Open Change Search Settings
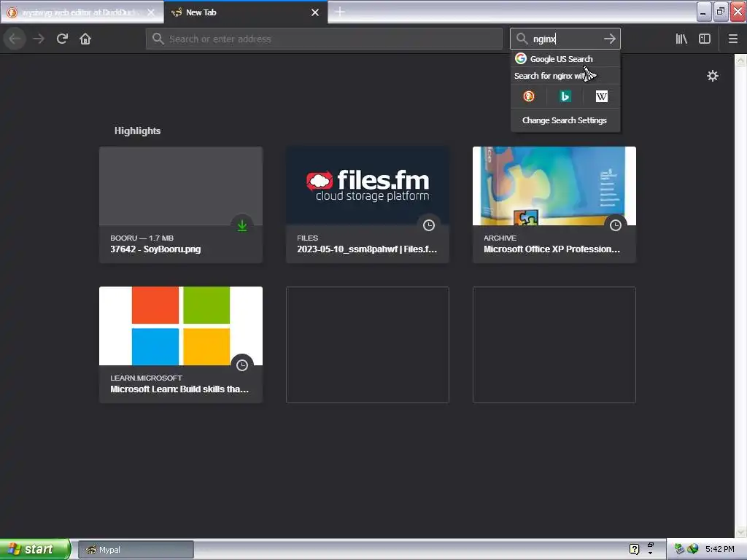The image size is (747, 560). click(x=565, y=120)
